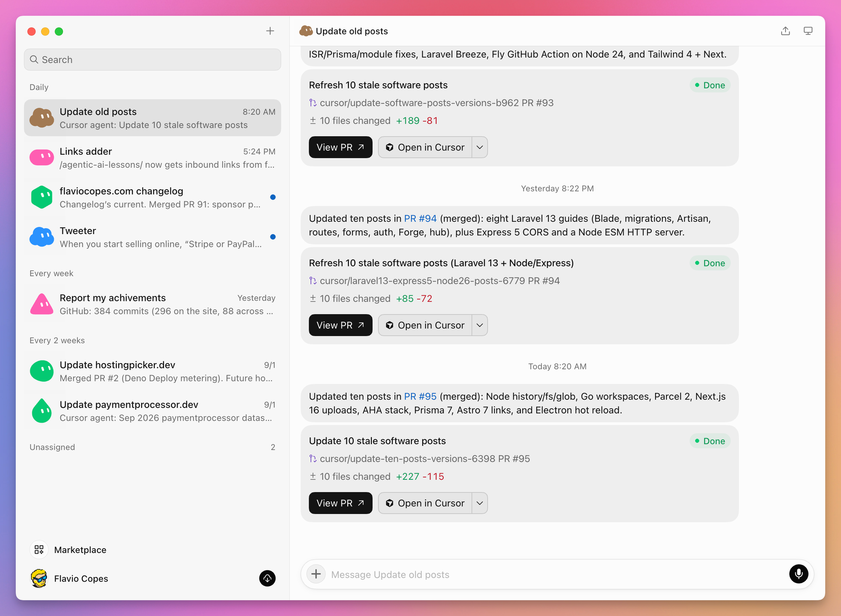The image size is (841, 616).
Task: Click Done status on Laravel 13 + Node/Express card
Action: click(710, 263)
